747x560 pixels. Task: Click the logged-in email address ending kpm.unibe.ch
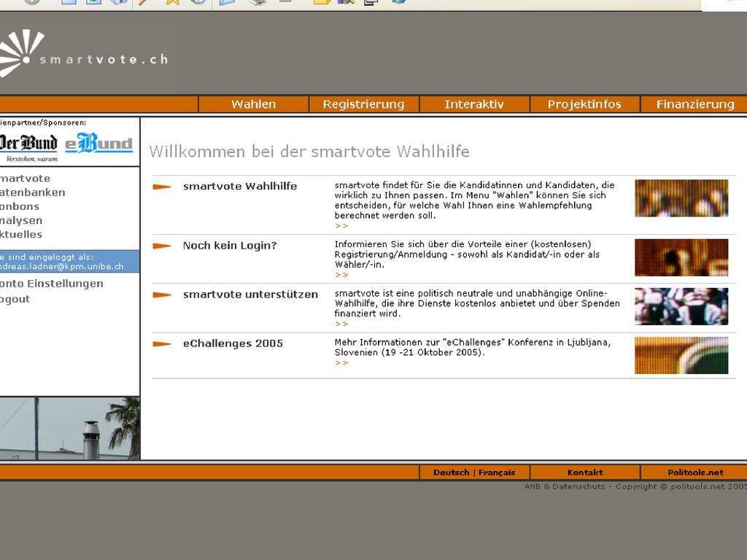[x=61, y=267]
